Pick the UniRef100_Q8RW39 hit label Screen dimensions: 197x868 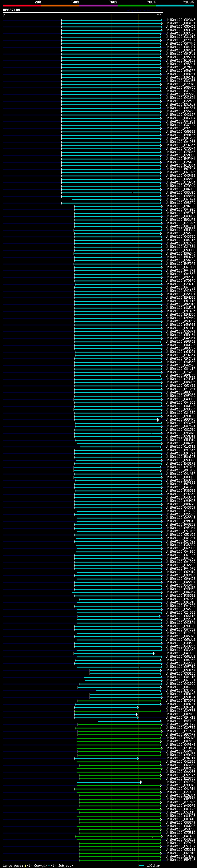(180, 714)
